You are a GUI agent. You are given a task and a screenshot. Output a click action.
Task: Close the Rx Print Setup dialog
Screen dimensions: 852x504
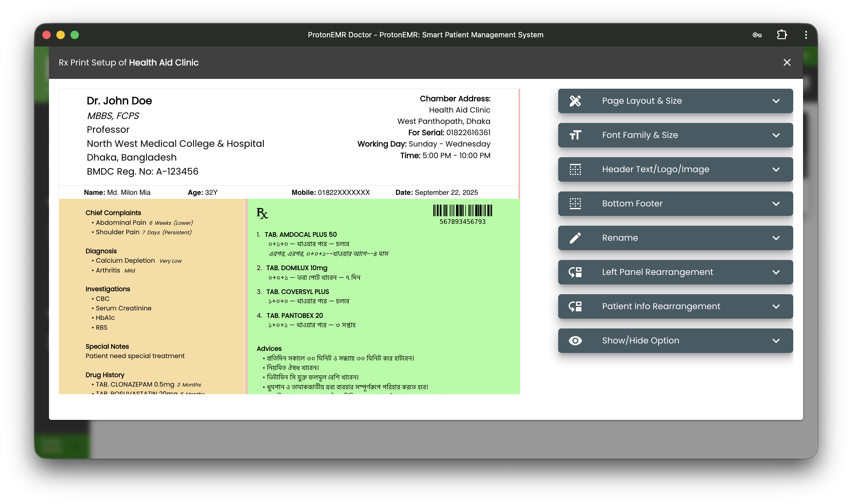(x=787, y=62)
